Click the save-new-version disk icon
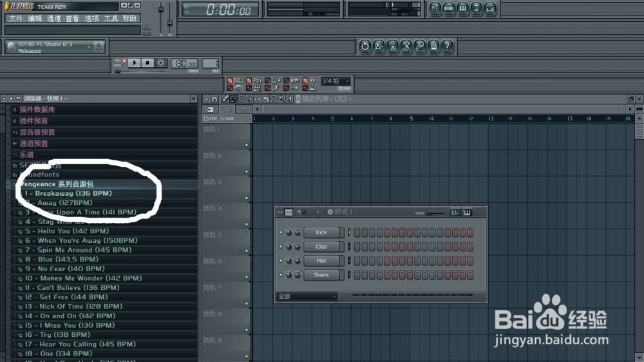The height and width of the screenshot is (362, 644). (x=379, y=46)
